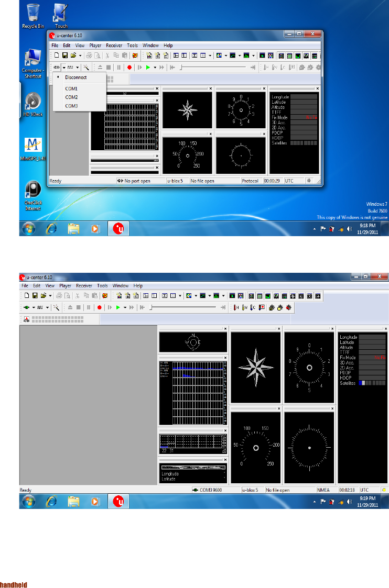Image resolution: width=389 pixels, height=588 pixels.
Task: Click the Save floppy icon in the maximized window
Action: (x=35, y=295)
